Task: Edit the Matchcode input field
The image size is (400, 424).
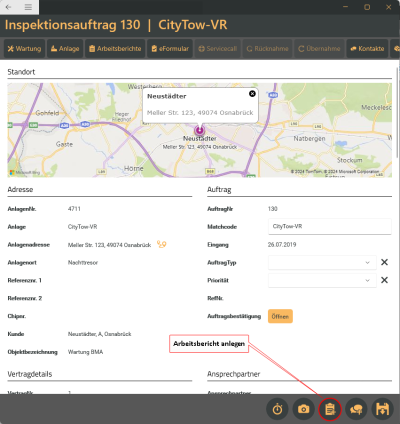Action: pyautogui.click(x=330, y=226)
